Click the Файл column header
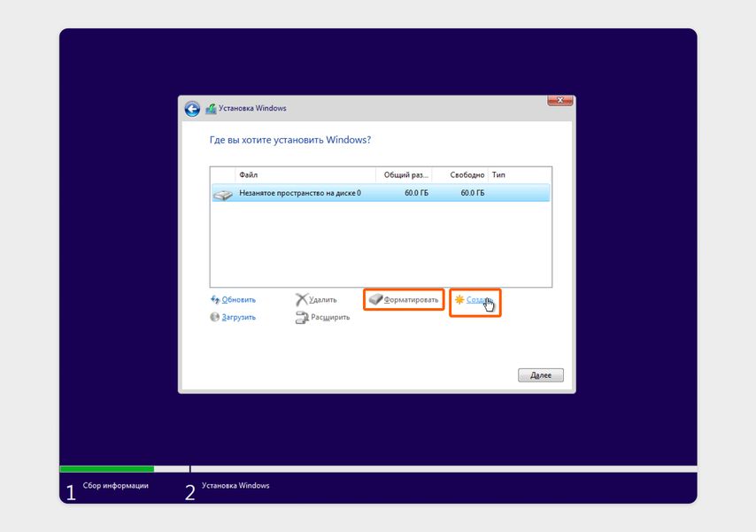The image size is (756, 532). tap(305, 175)
